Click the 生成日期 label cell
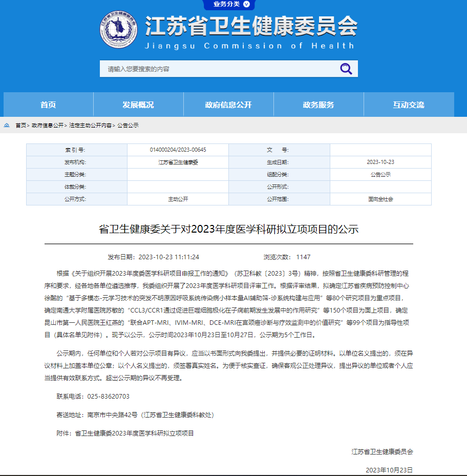This screenshot has height=476, width=467. pos(279,162)
